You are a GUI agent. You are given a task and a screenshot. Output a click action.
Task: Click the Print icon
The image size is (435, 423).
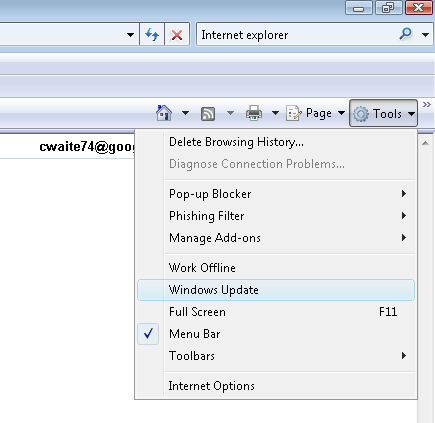point(254,113)
